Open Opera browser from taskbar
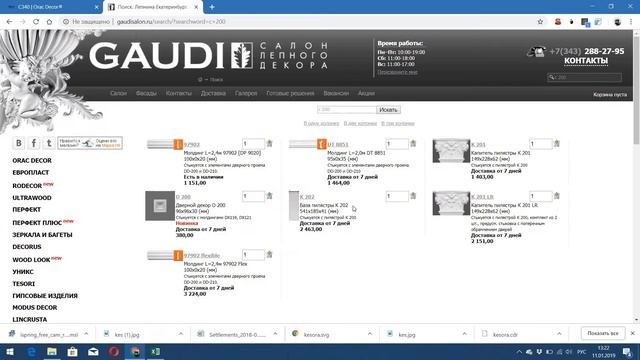 click(114, 352)
